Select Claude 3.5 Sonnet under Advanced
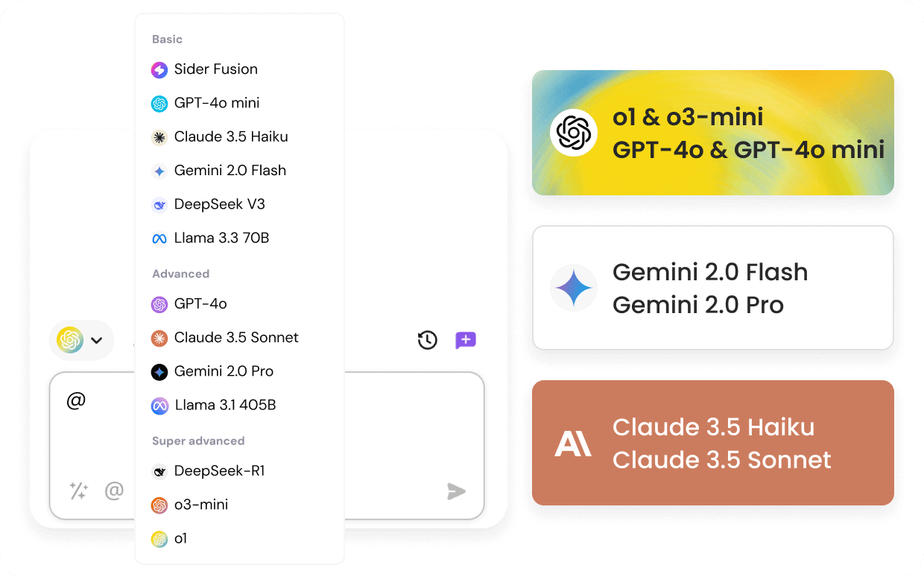 [235, 338]
